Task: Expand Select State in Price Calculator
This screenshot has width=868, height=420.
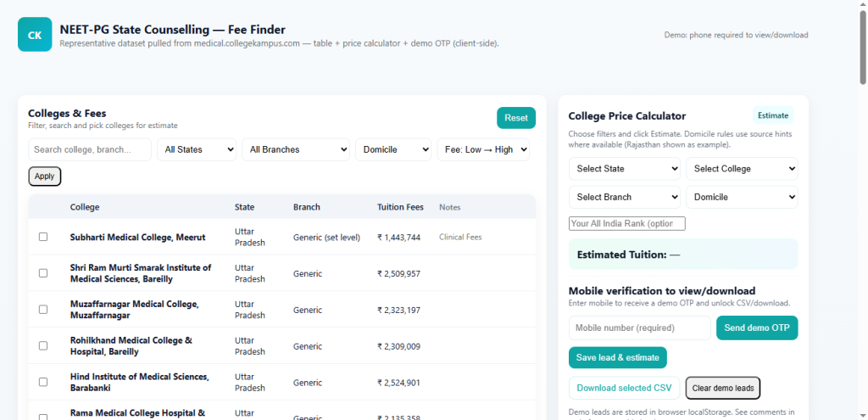Action: click(624, 169)
